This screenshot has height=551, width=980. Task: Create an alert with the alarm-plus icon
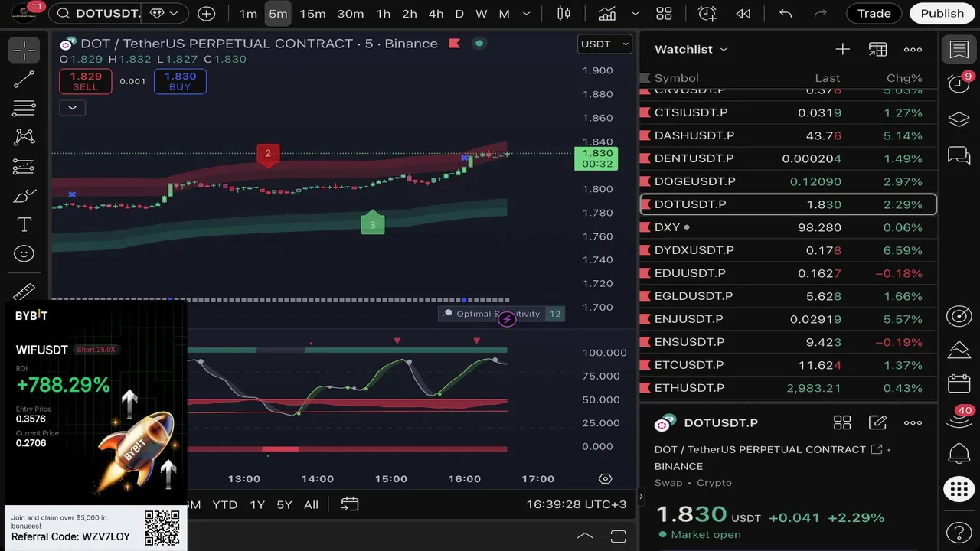tap(707, 13)
